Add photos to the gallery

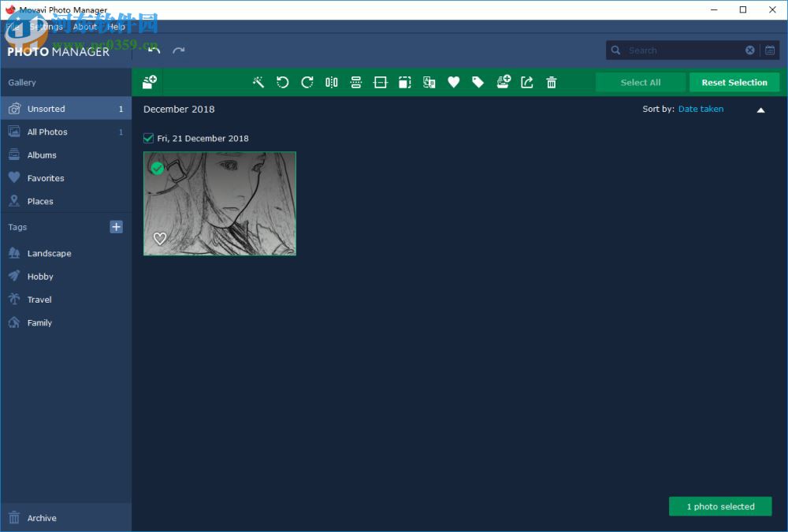pyautogui.click(x=149, y=82)
